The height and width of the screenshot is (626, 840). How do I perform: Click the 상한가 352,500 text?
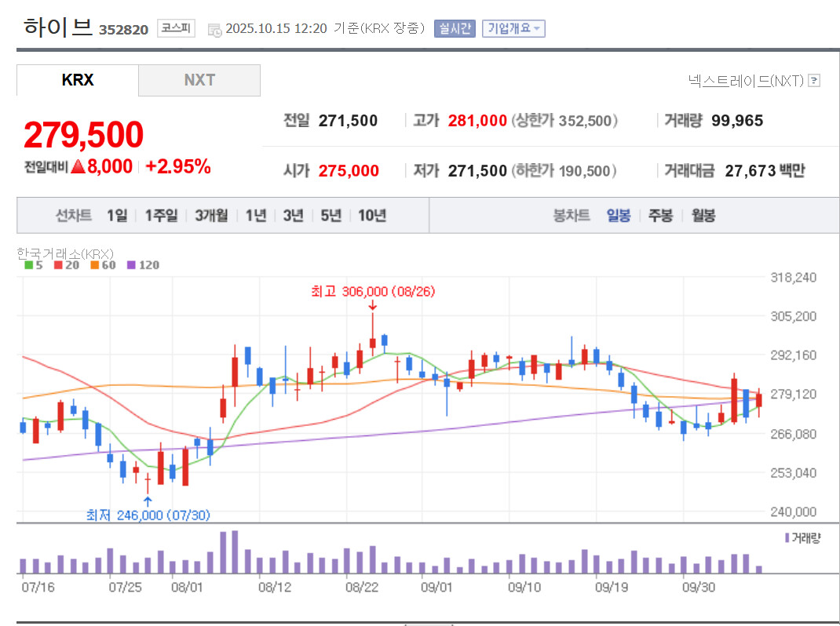click(x=564, y=121)
